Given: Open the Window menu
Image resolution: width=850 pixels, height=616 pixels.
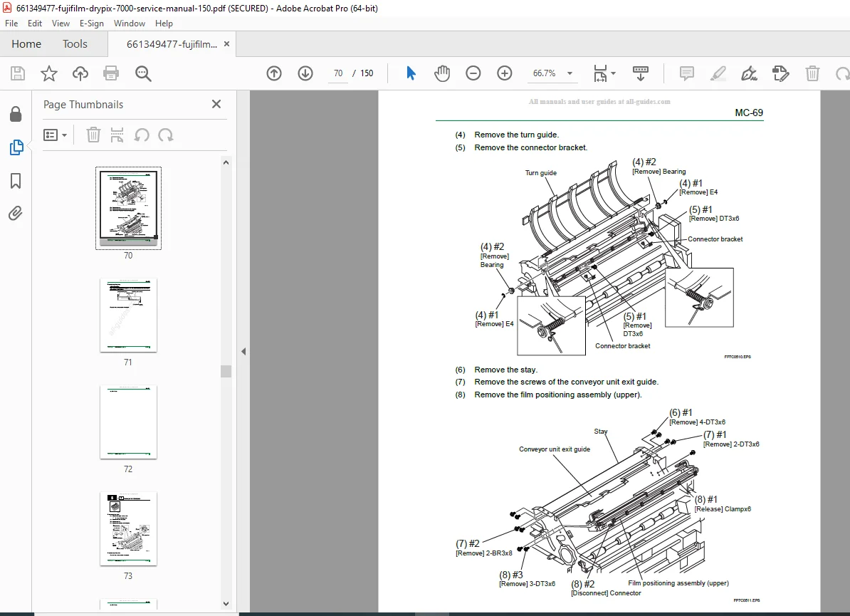Looking at the screenshot, I should (130, 24).
